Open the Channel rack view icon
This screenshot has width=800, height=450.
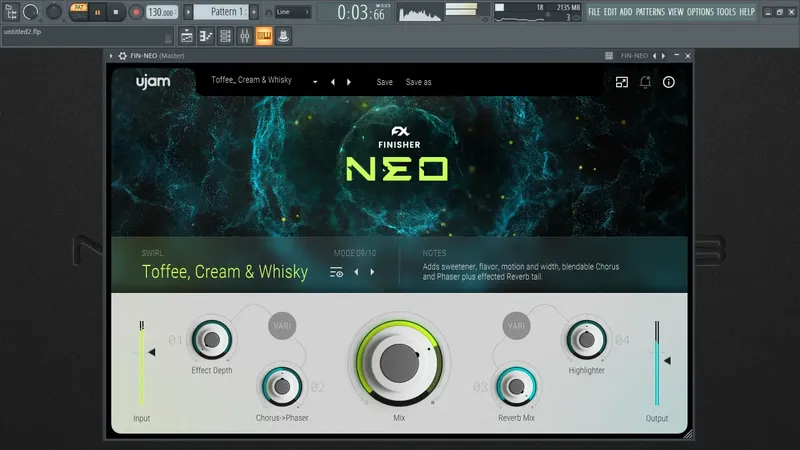(225, 36)
